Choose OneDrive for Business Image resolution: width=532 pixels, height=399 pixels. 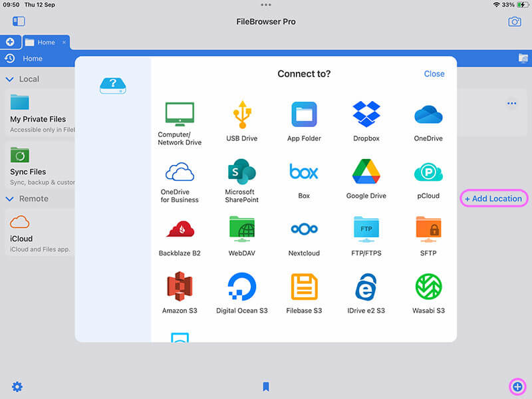[x=180, y=182]
